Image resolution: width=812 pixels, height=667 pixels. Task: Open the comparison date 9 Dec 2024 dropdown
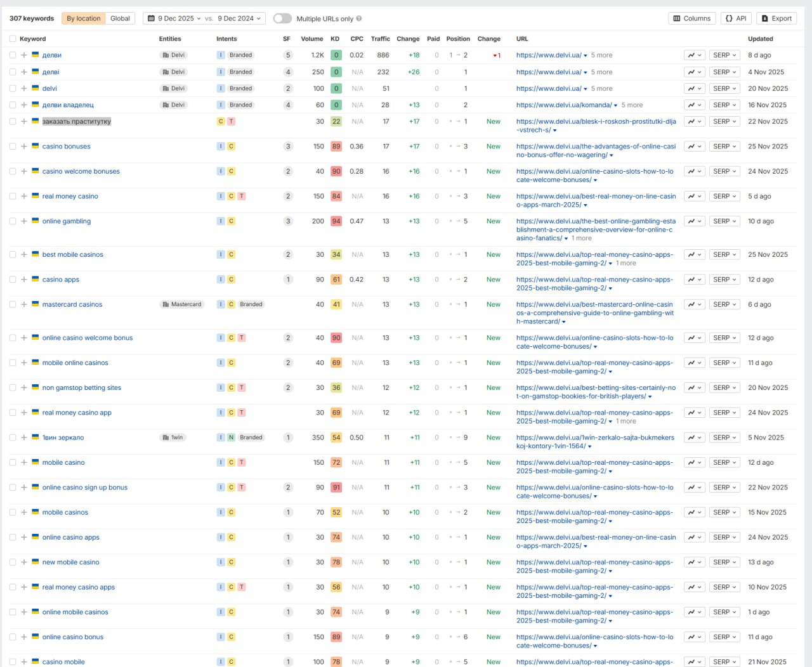(x=239, y=18)
